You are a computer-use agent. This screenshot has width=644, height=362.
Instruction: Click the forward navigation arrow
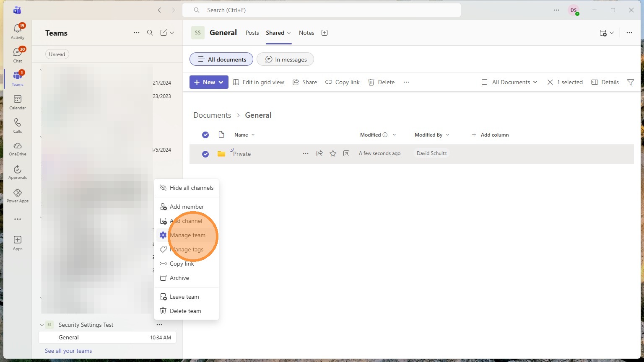(x=174, y=10)
